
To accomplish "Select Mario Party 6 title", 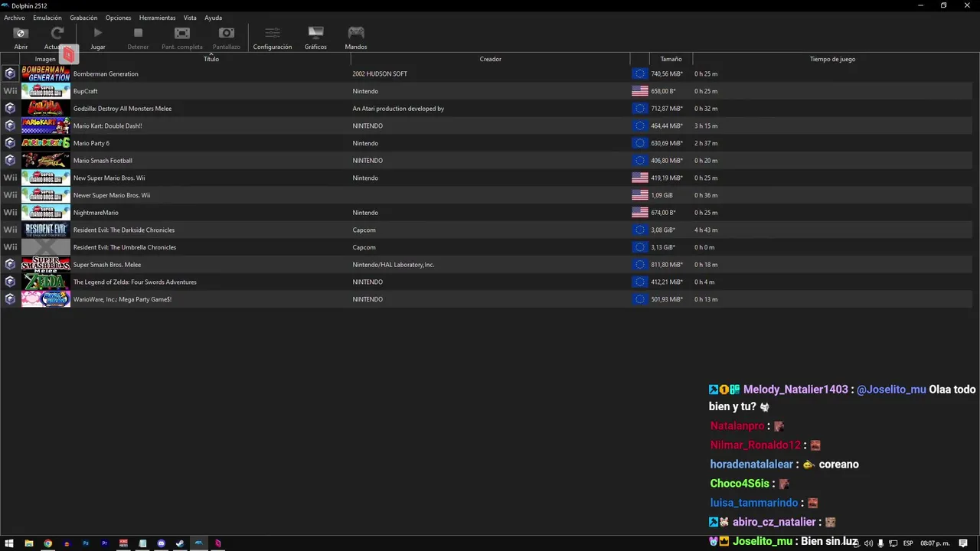I will click(x=91, y=143).
